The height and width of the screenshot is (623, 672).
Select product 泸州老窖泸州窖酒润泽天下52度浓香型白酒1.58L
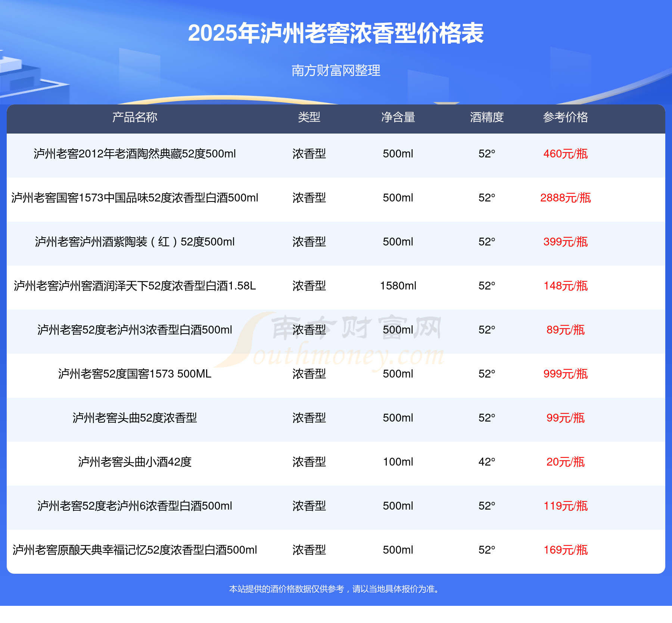(135, 286)
